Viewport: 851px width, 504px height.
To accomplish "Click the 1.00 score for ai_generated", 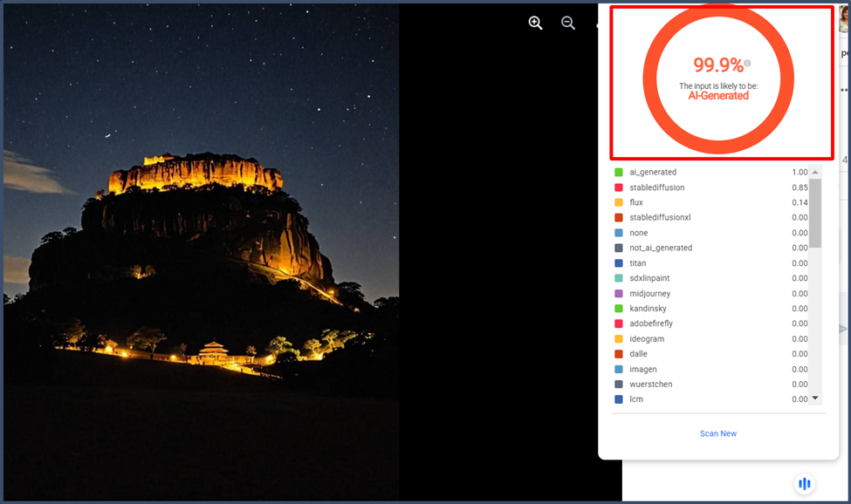I will pyautogui.click(x=800, y=172).
